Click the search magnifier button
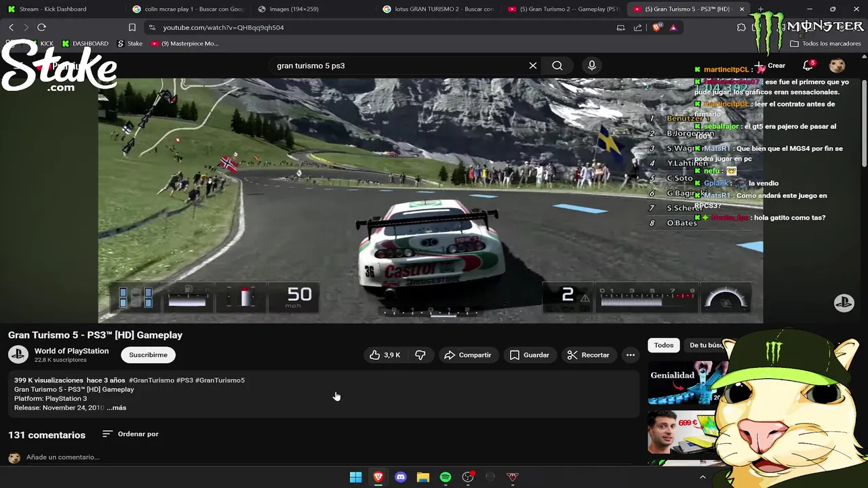868x488 pixels. [x=557, y=66]
